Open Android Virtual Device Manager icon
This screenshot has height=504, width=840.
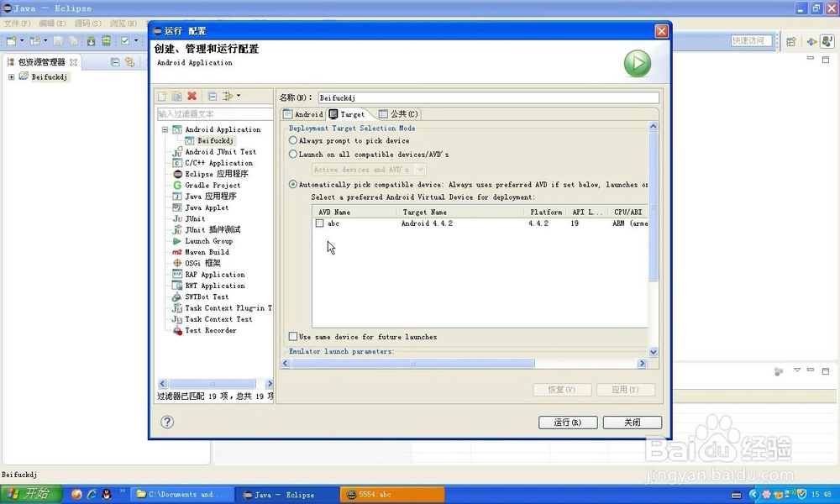pyautogui.click(x=106, y=40)
